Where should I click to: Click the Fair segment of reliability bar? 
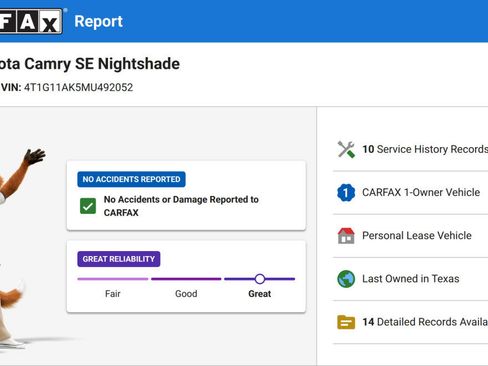113,279
